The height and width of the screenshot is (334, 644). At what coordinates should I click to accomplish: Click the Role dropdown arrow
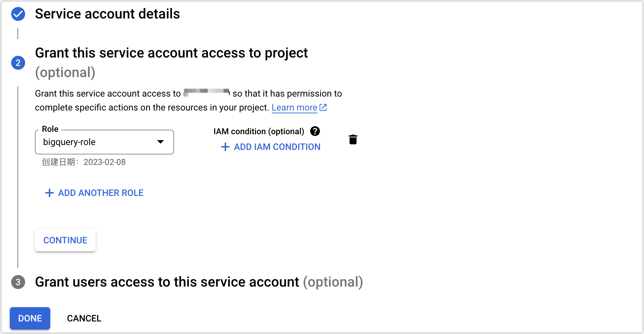[160, 142]
